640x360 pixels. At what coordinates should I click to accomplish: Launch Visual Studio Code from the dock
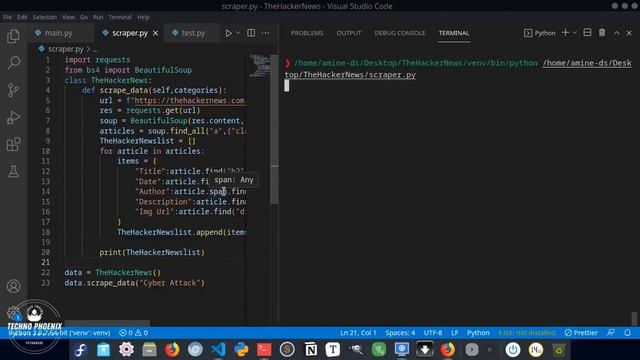coord(218,350)
